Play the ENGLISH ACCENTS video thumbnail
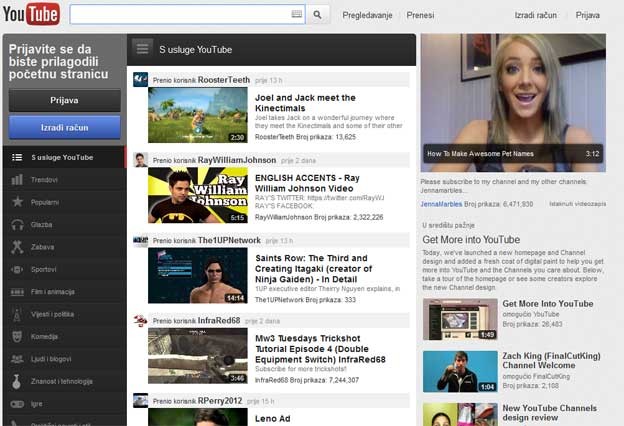624x426 pixels. (197, 195)
